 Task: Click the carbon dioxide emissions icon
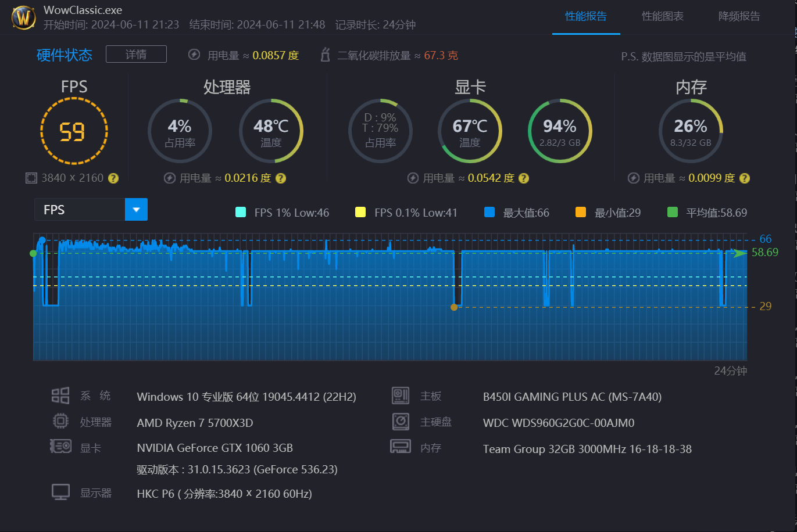click(326, 55)
